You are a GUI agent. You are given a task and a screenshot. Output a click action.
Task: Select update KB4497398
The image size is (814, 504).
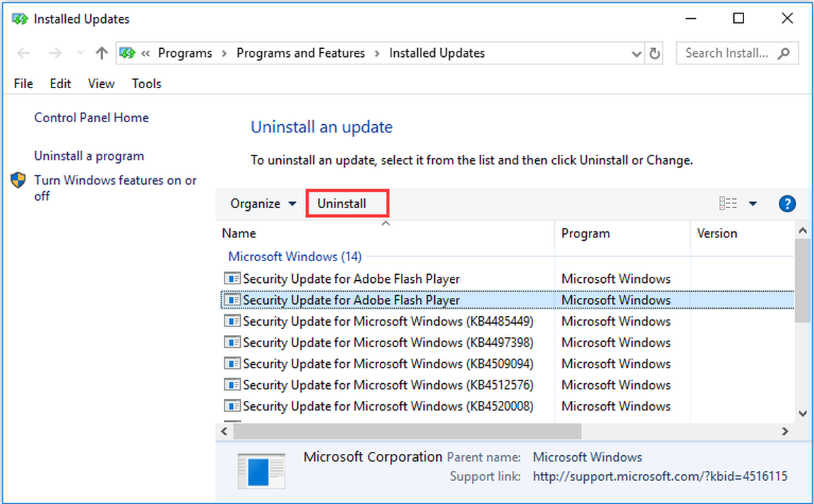[388, 342]
